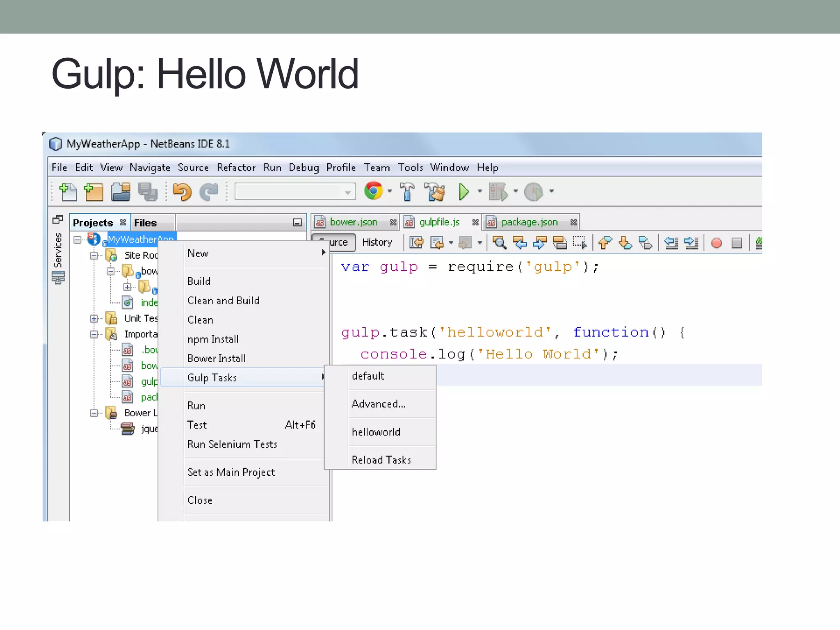Click the Find Next Occurrence icon
The width and height of the screenshot is (840, 630).
tap(539, 243)
